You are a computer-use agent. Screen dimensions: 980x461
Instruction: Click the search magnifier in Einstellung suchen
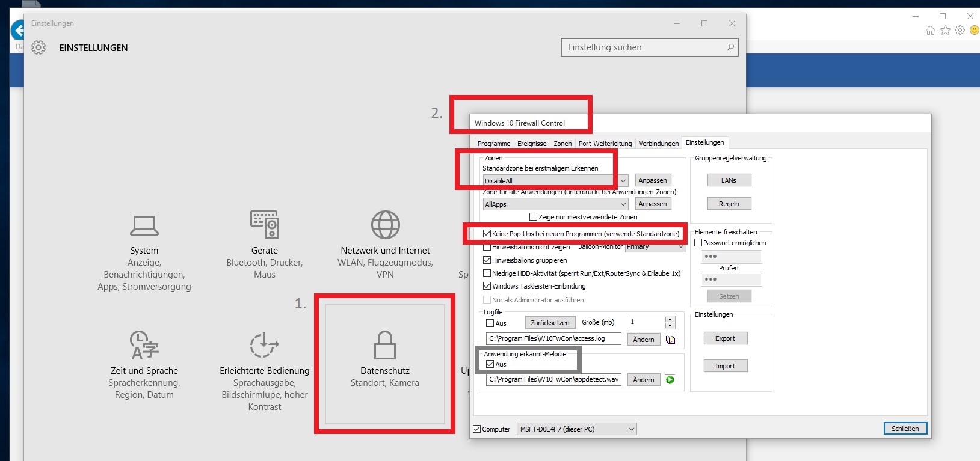coord(730,47)
